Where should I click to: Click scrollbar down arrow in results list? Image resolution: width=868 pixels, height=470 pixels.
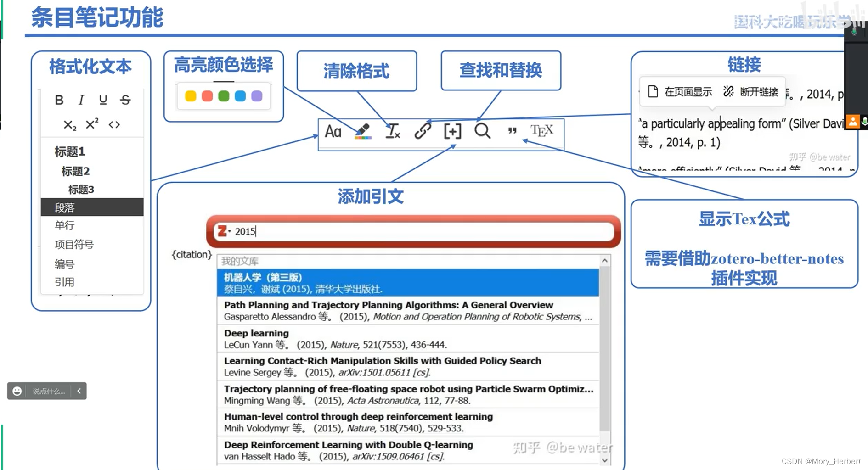605,460
